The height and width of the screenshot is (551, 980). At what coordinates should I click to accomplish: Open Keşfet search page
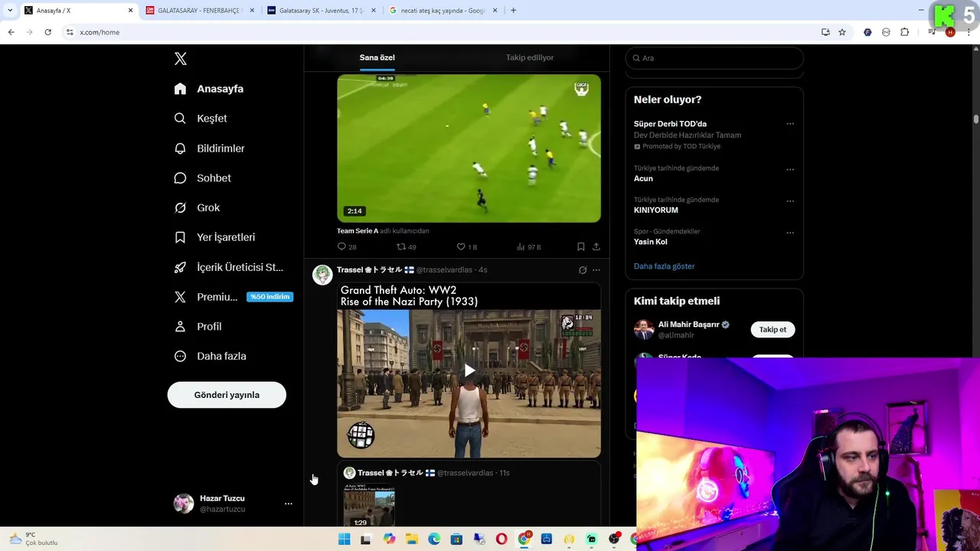point(201,119)
